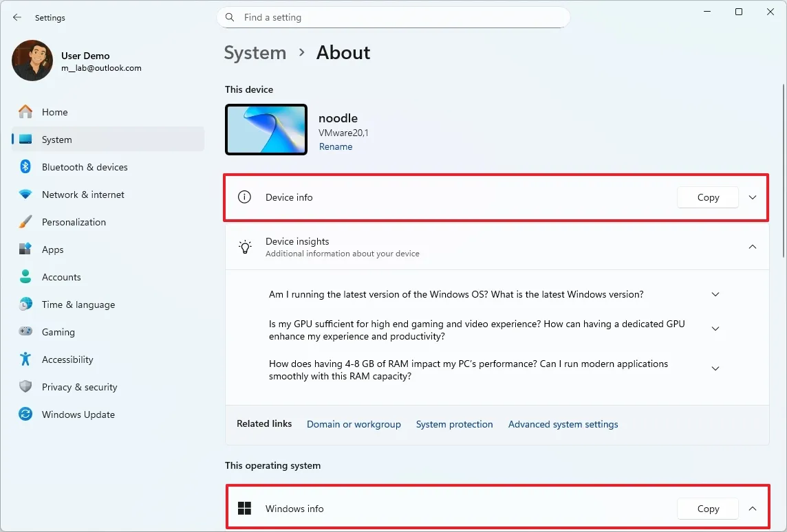Expand the latest Windows version question

(x=715, y=294)
